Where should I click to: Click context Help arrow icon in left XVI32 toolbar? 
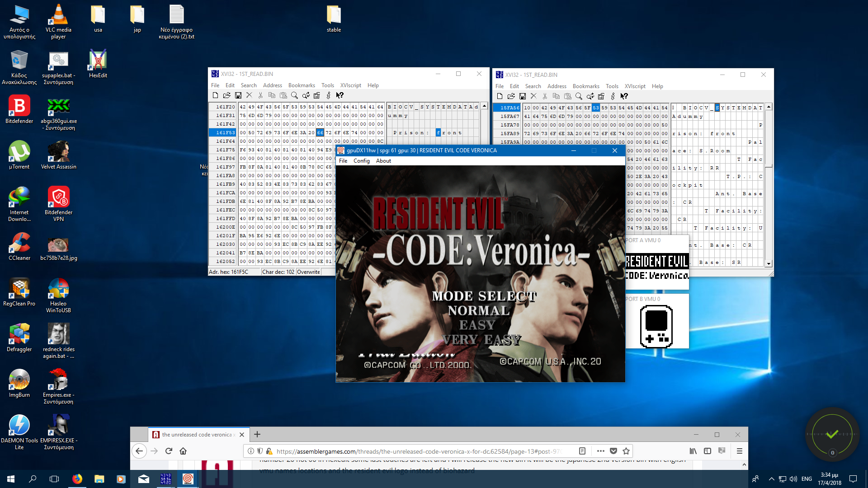[340, 95]
